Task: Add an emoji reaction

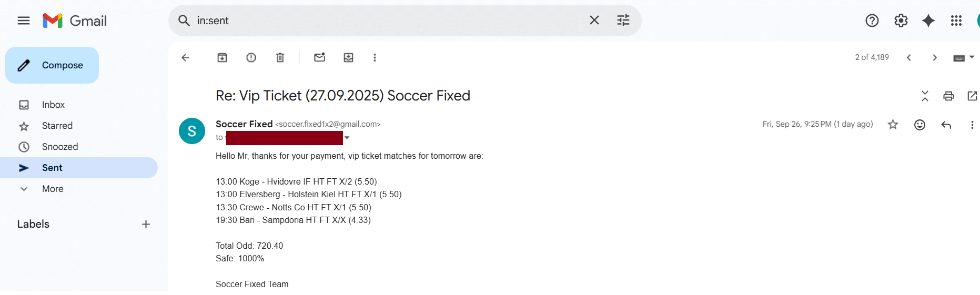Action: click(920, 125)
